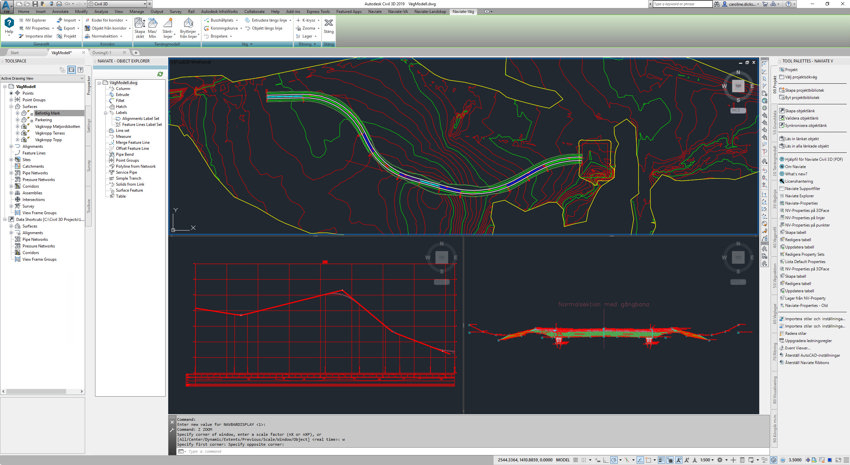Open the Help ribbon icon
Image resolution: width=850 pixels, height=465 pixels.
point(9,24)
